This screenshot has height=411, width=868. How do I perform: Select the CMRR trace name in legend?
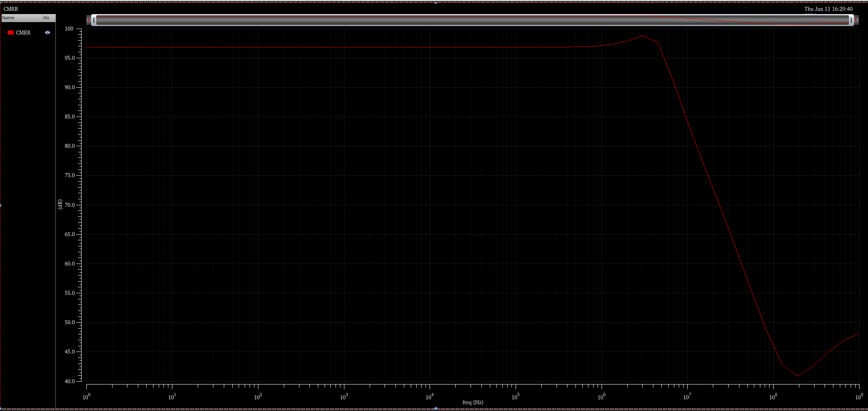[x=23, y=33]
